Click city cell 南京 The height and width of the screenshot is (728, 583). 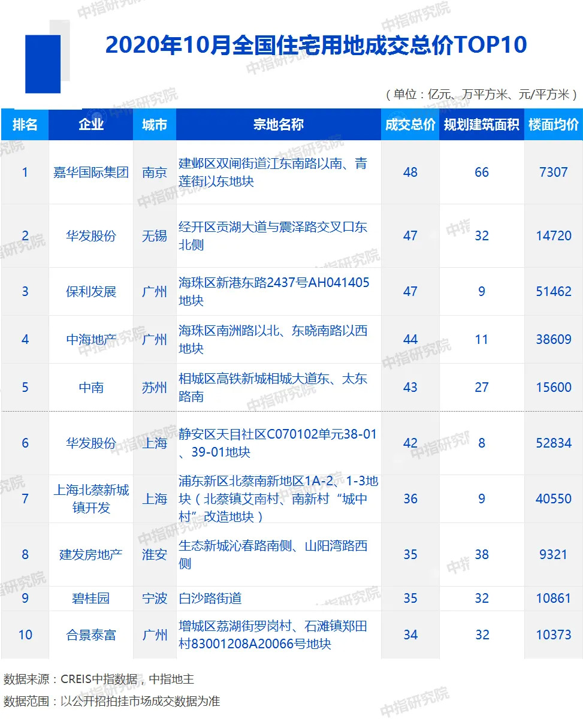coord(155,173)
